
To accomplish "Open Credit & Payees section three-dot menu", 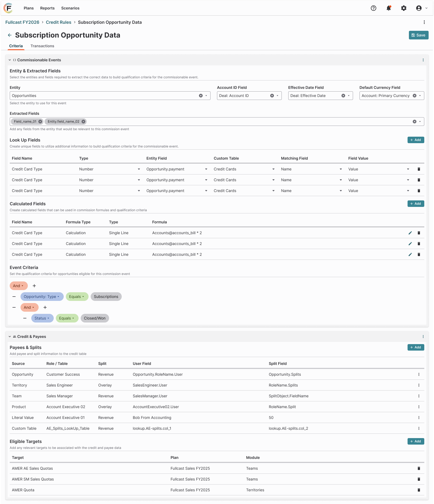I will (x=423, y=337).
